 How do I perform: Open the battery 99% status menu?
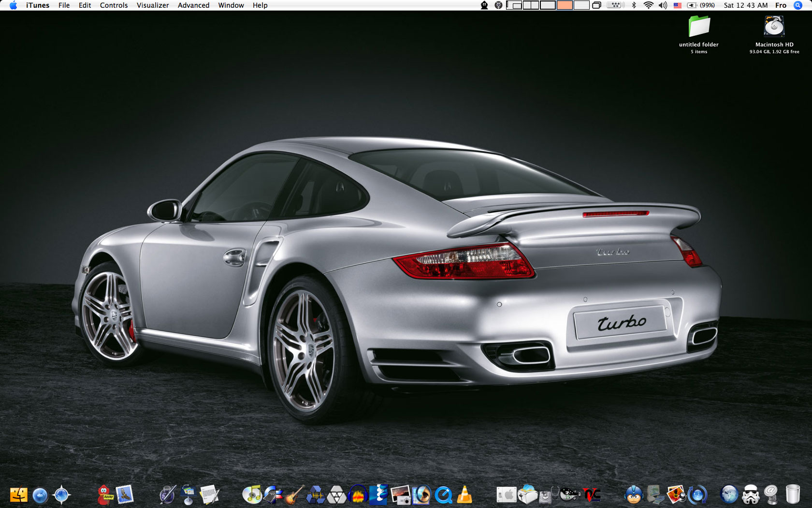click(x=701, y=5)
